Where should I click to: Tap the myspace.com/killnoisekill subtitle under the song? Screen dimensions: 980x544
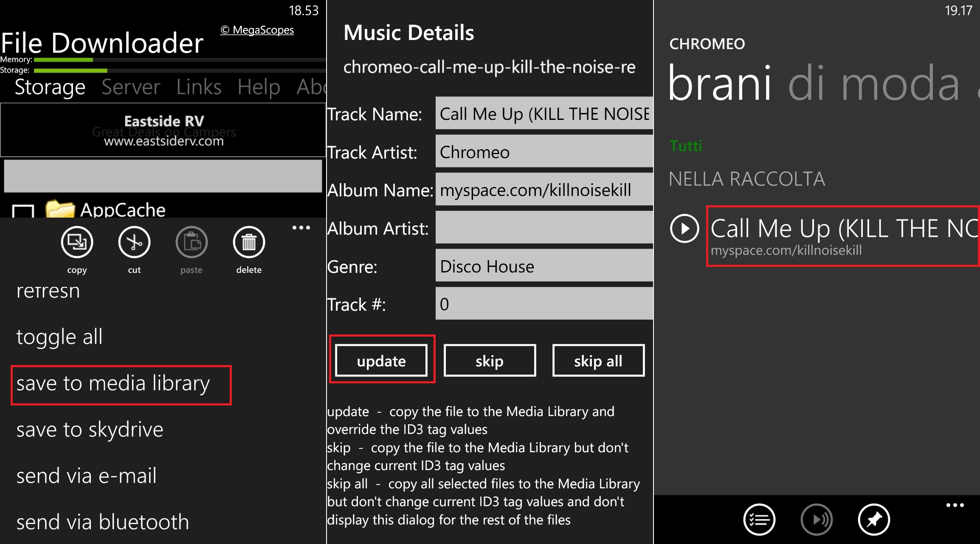[x=786, y=250]
